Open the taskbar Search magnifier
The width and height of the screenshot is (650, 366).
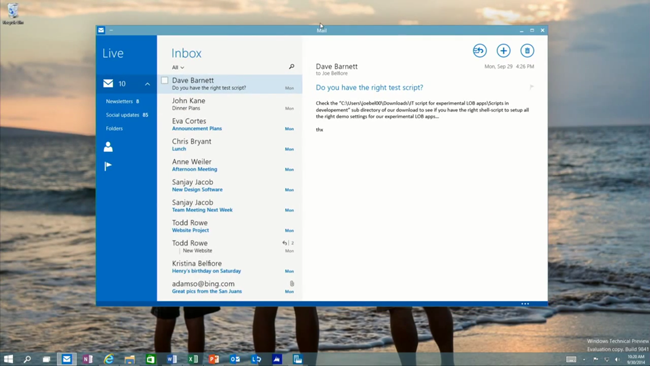(x=27, y=359)
